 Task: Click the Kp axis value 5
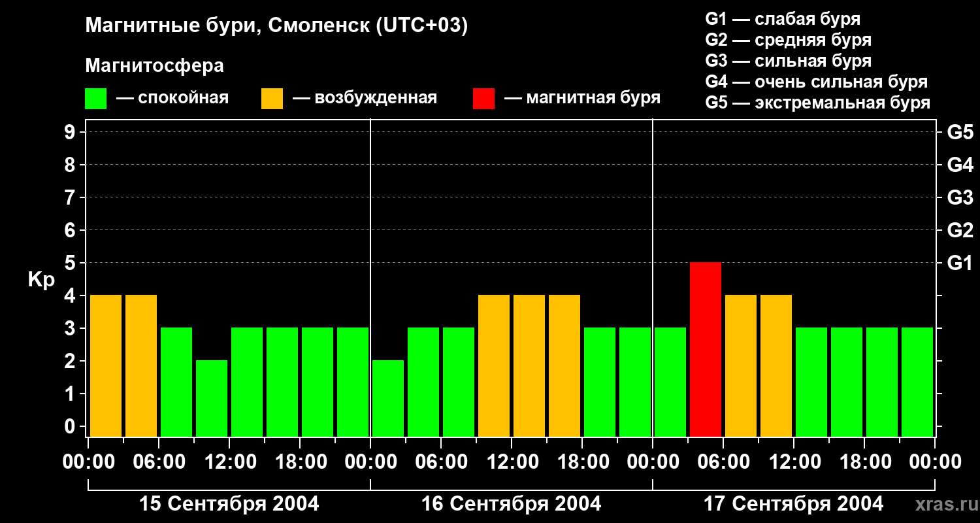(x=71, y=263)
